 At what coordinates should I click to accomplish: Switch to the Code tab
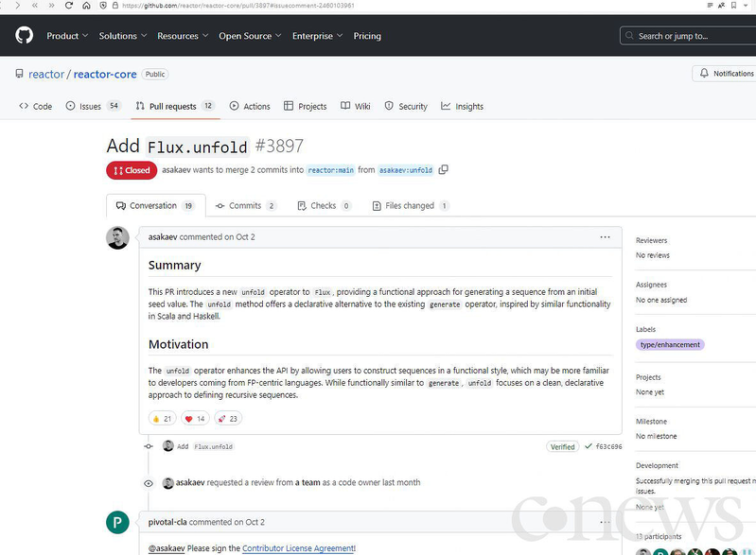click(x=36, y=106)
